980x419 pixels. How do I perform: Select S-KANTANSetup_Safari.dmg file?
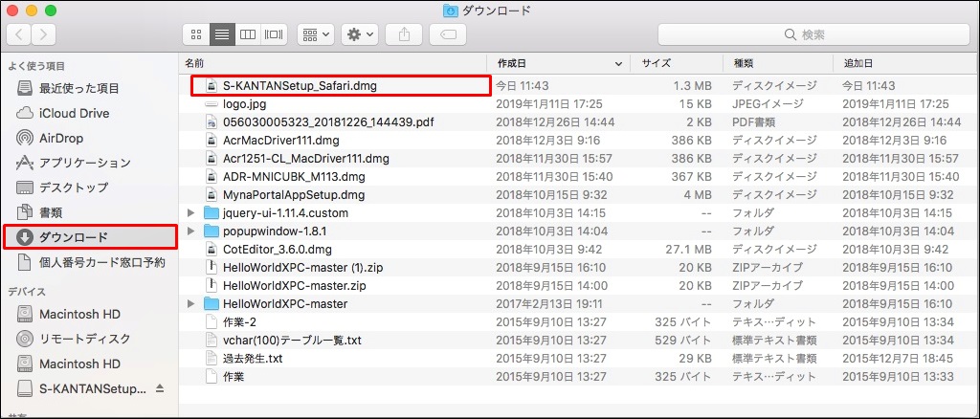click(x=300, y=85)
